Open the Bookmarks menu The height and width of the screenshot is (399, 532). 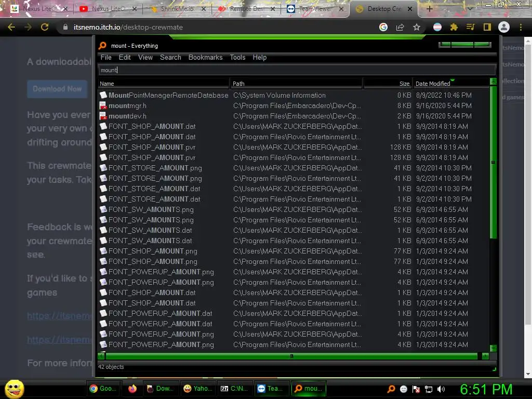click(205, 57)
